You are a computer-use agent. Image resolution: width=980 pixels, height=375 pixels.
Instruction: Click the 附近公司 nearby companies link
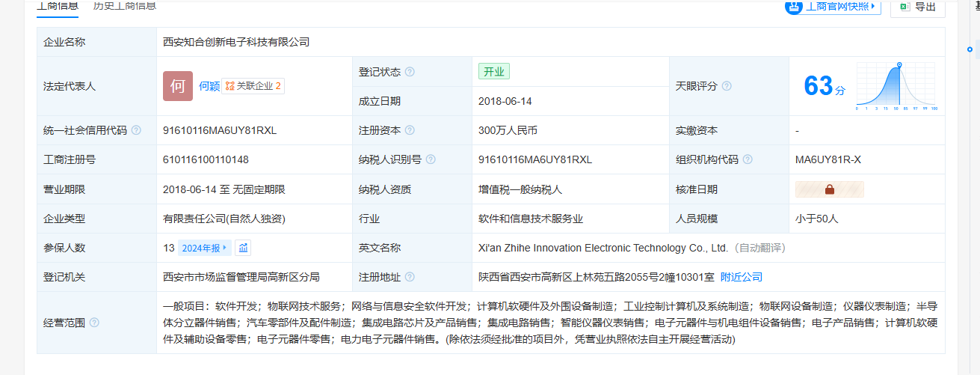(742, 277)
